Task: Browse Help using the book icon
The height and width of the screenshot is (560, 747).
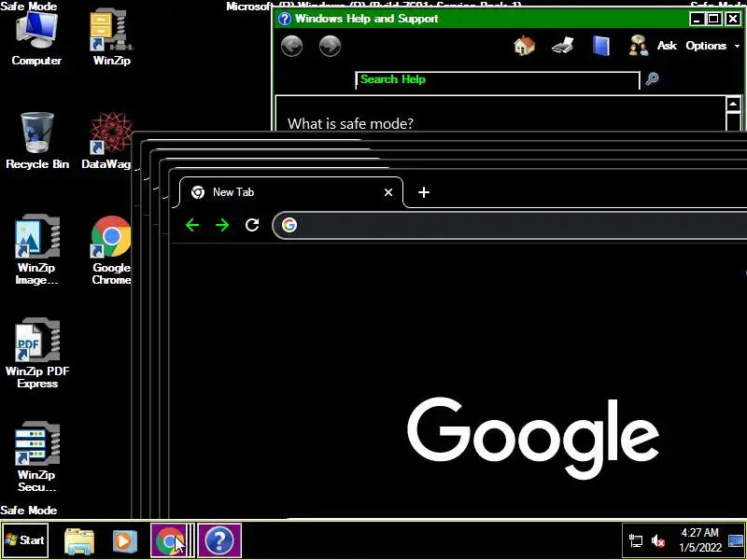Action: click(601, 46)
